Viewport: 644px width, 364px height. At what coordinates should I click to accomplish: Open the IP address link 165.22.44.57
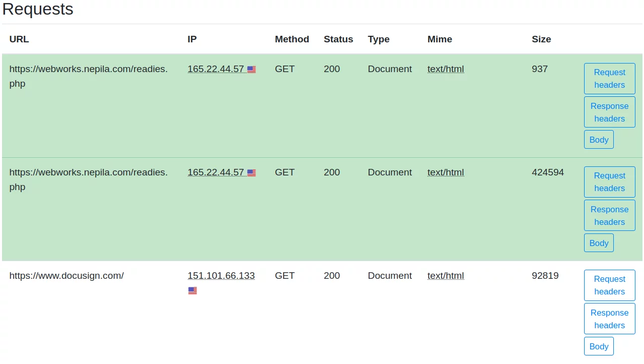coord(216,69)
